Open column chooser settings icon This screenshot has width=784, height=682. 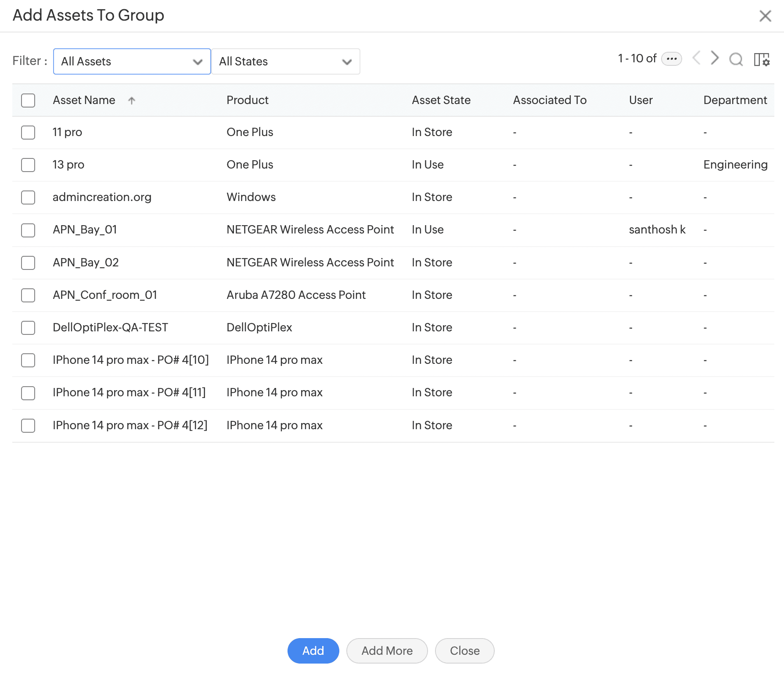coord(762,59)
